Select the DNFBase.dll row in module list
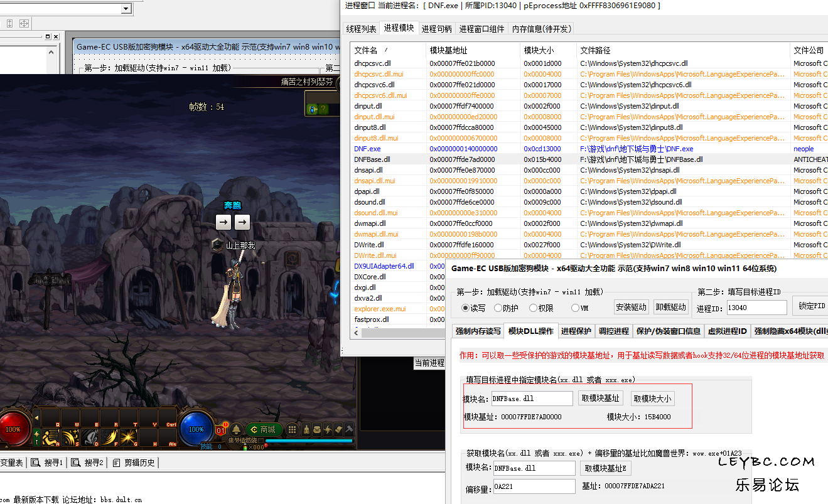 pyautogui.click(x=589, y=159)
